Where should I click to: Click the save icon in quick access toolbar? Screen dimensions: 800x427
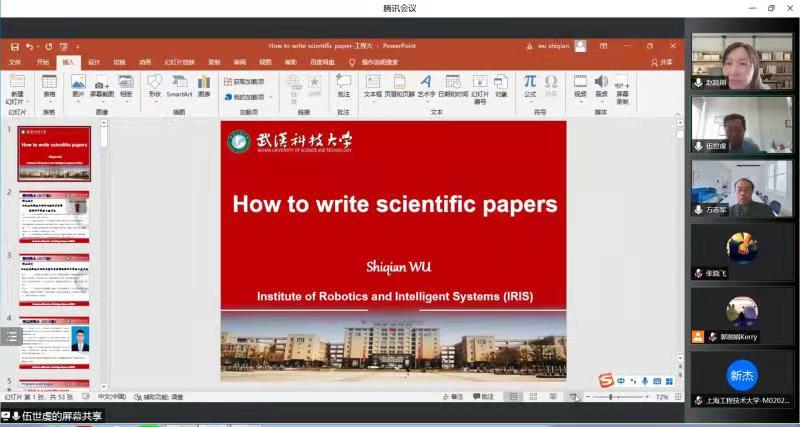click(x=13, y=46)
